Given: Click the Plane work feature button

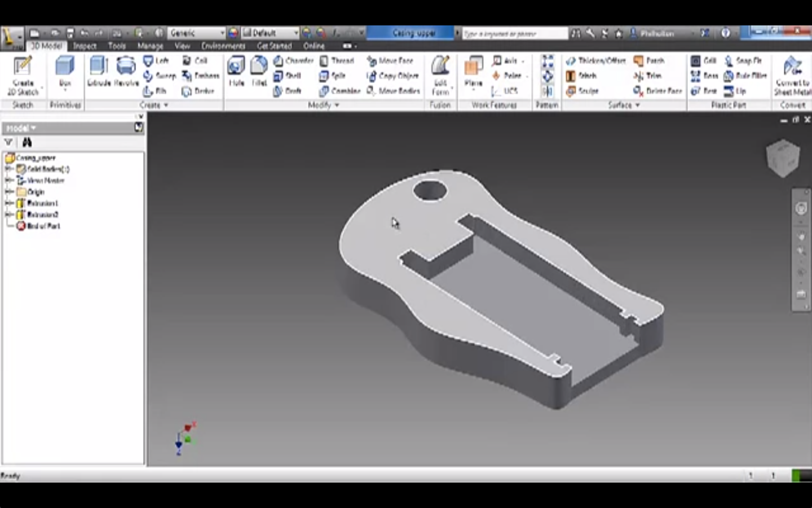Looking at the screenshot, I should (473, 71).
